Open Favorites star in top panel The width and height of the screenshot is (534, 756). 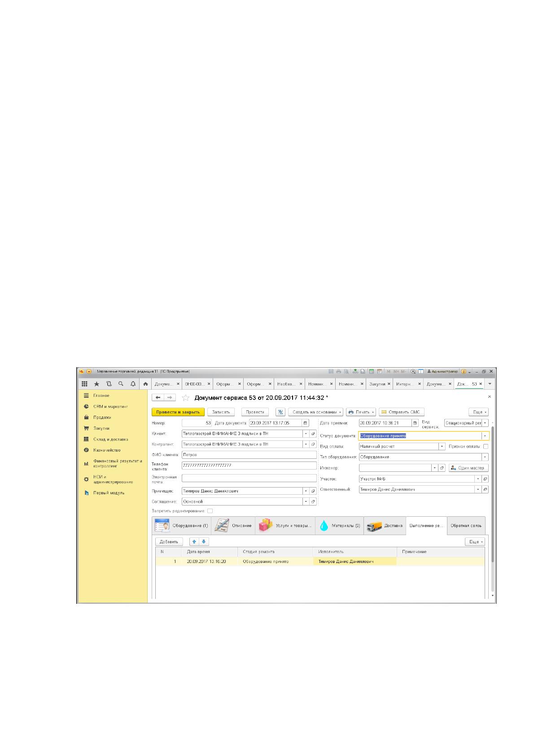tap(96, 384)
